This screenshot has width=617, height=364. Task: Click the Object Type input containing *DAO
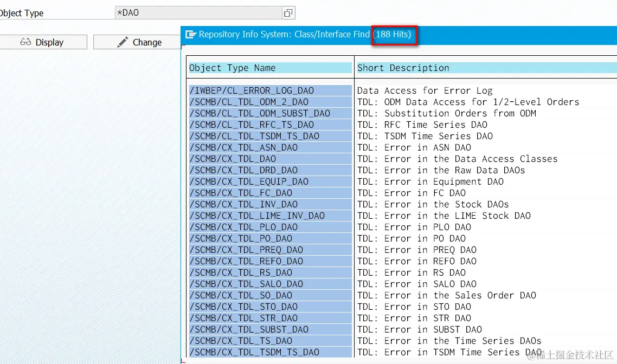click(199, 13)
